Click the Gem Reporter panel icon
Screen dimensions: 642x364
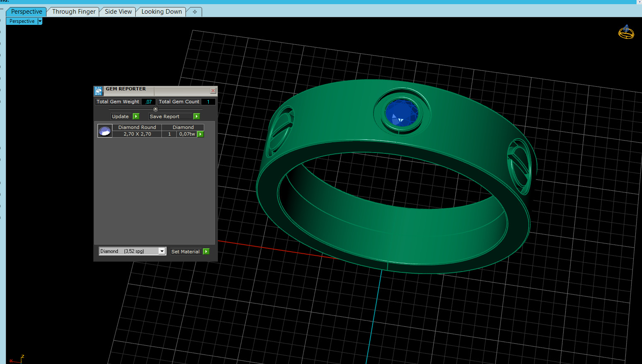click(x=98, y=91)
